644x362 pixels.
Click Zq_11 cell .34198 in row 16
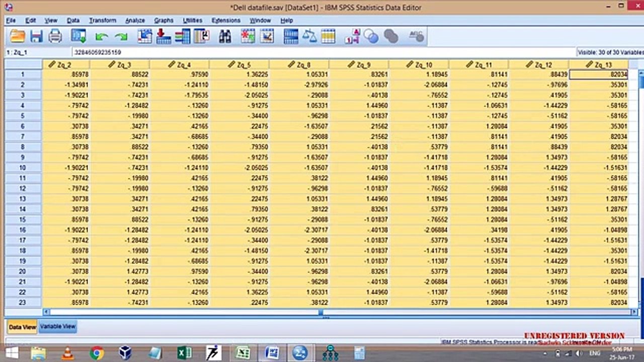[479, 230]
